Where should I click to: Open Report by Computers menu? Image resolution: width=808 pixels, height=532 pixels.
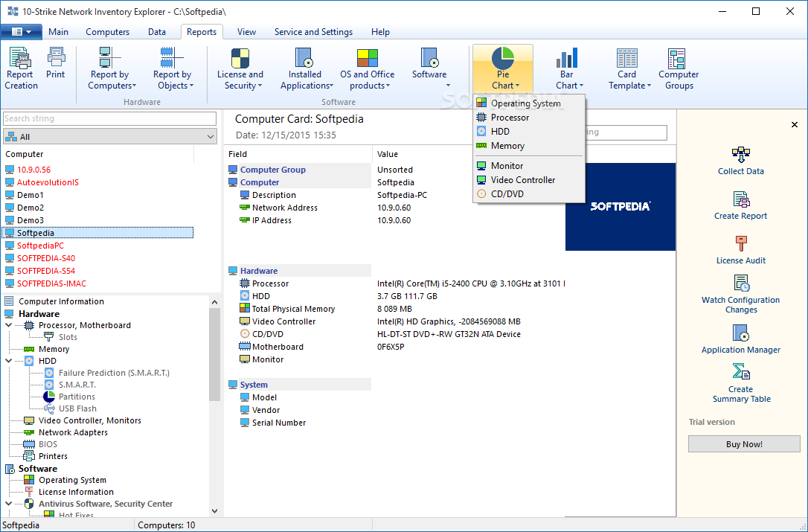[x=112, y=68]
